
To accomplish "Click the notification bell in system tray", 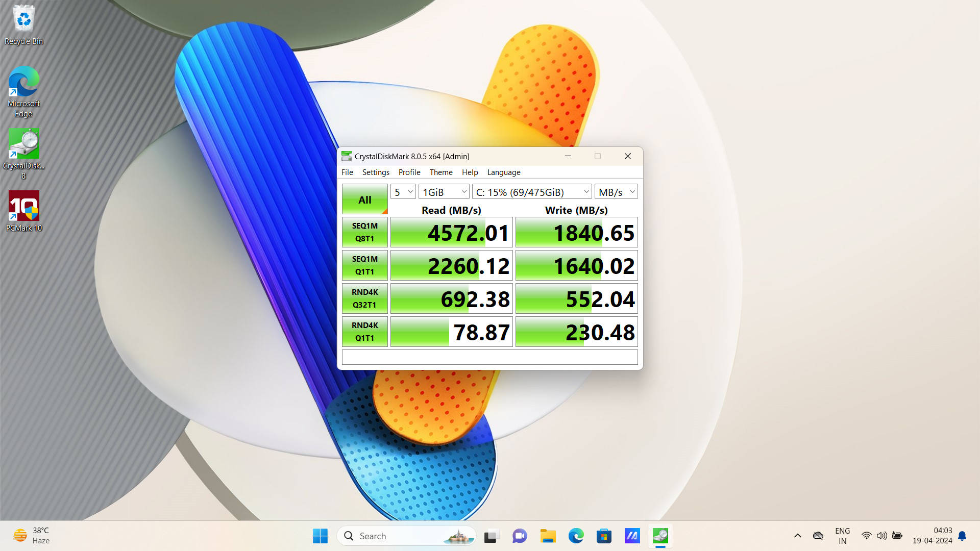I will coord(962,536).
